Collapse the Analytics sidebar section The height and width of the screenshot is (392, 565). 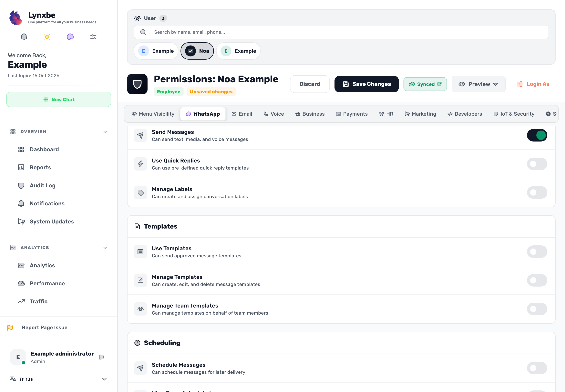click(x=105, y=248)
